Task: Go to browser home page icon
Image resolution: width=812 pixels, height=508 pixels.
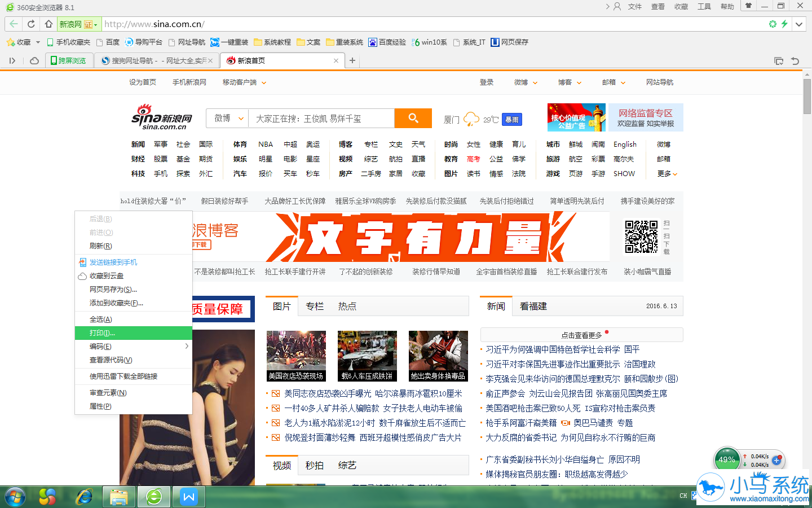Action: pos(48,24)
